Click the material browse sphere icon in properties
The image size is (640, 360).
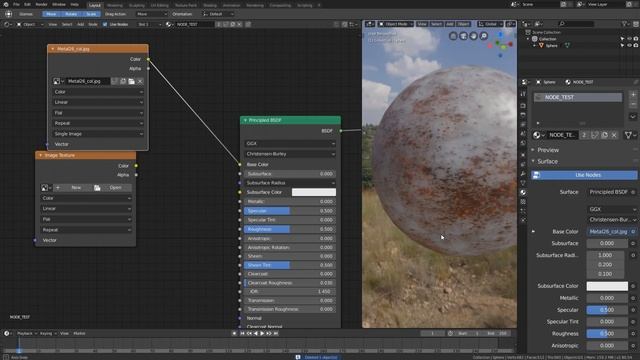click(538, 135)
